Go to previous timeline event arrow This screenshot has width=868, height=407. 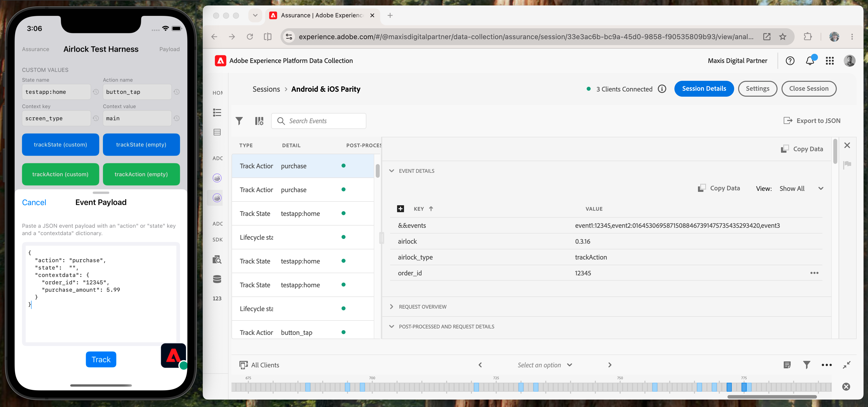480,365
